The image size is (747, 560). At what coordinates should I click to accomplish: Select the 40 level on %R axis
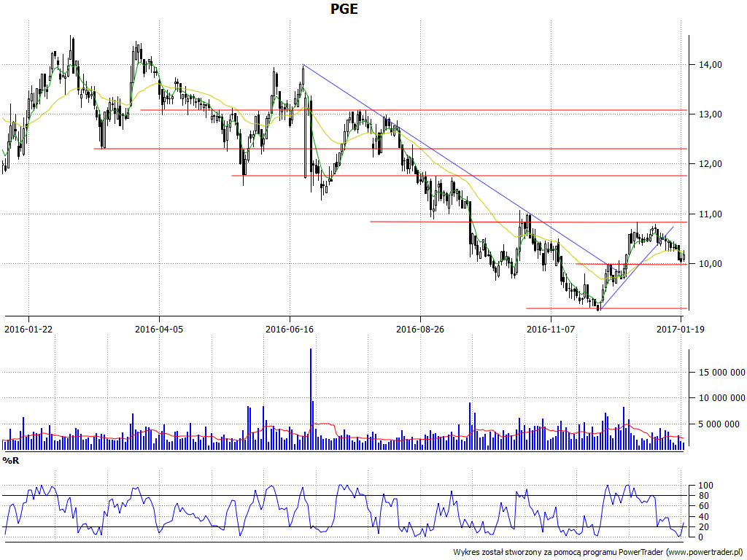tap(704, 517)
